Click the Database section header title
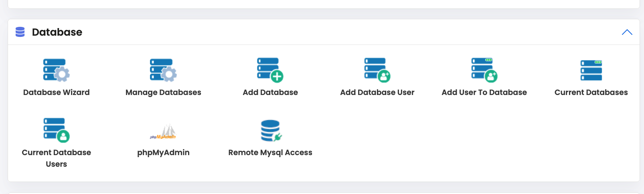 (57, 32)
